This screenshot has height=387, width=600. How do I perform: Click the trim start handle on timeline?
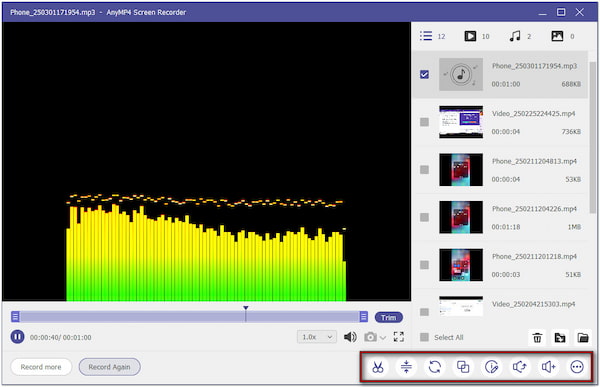(x=15, y=317)
